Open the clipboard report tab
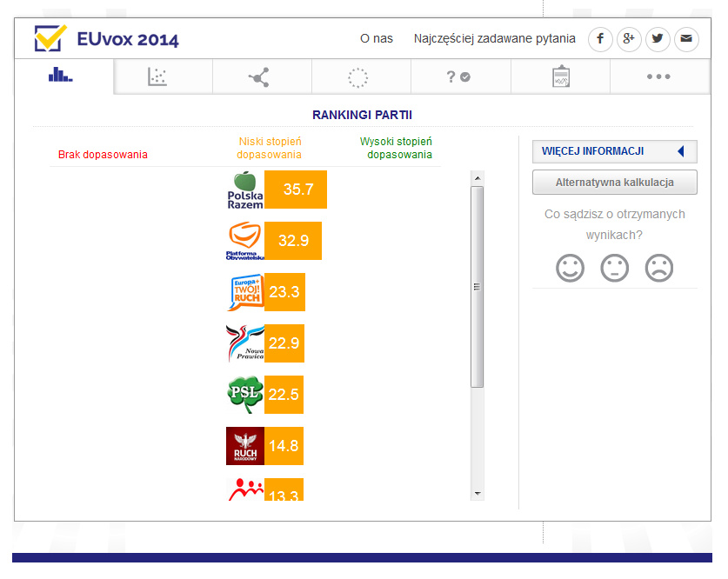Viewport: 728px width, 579px height. click(x=560, y=77)
